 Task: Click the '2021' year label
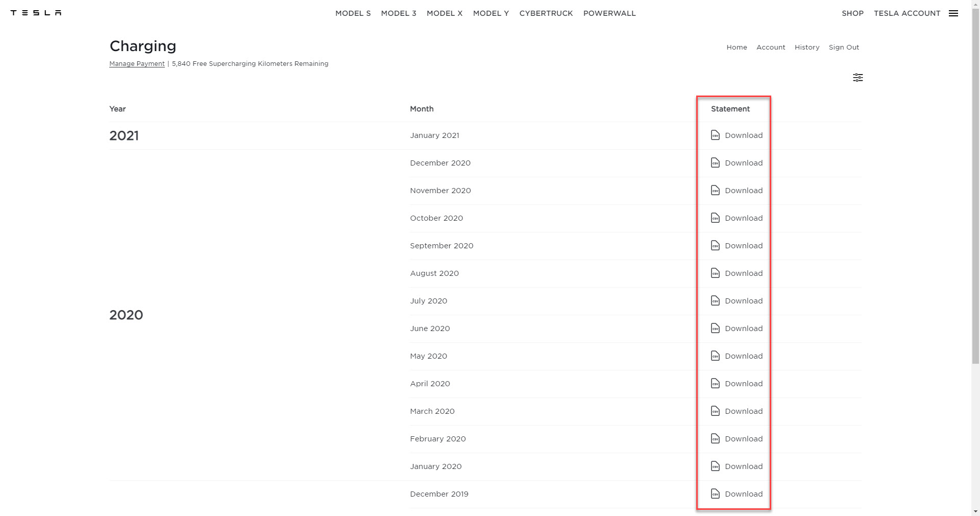click(x=124, y=136)
